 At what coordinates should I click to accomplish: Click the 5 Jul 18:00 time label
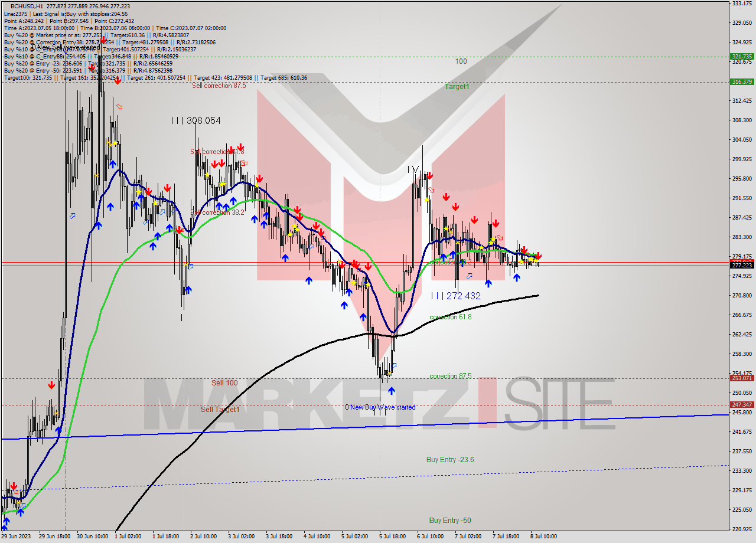[393, 537]
